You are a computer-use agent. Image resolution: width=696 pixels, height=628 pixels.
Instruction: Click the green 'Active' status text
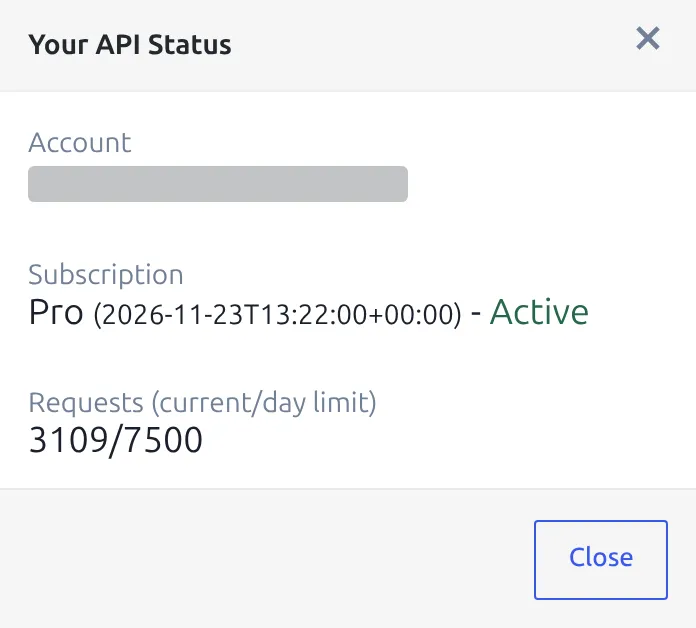click(x=539, y=312)
